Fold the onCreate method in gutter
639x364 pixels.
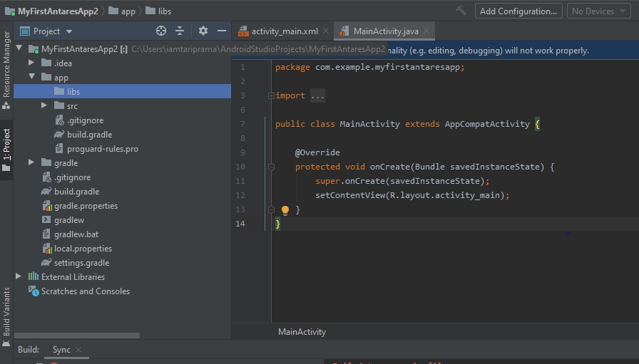pyautogui.click(x=271, y=167)
